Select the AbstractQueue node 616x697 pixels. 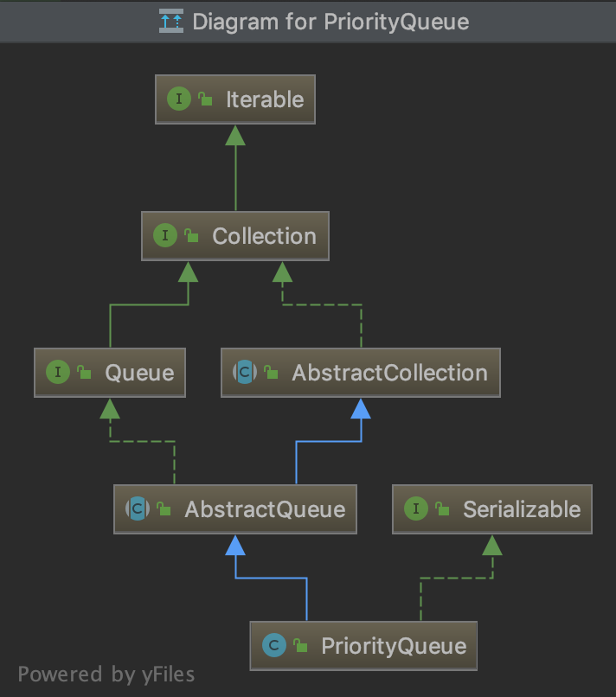point(235,509)
